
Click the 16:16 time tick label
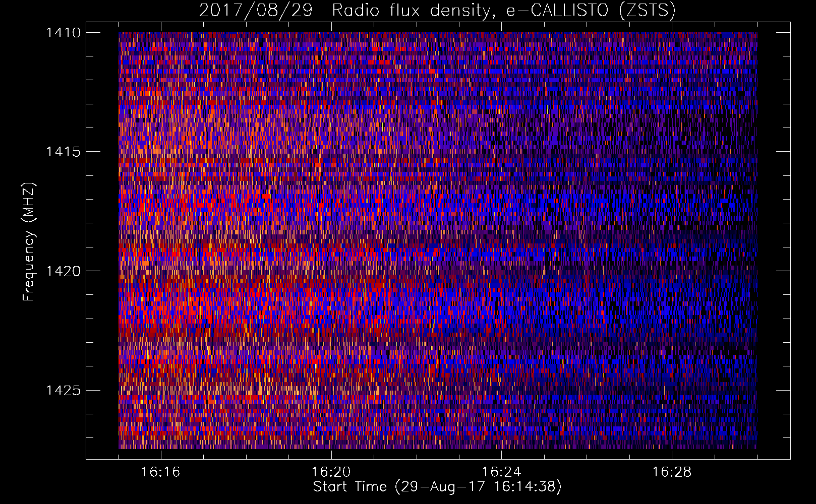click(x=160, y=472)
